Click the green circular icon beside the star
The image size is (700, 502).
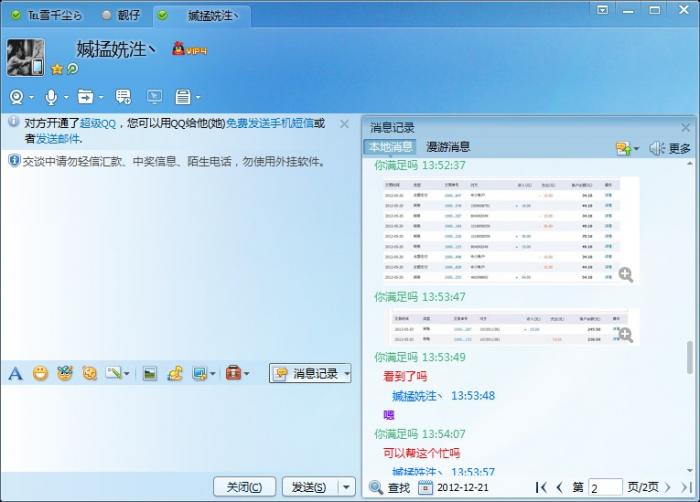[x=72, y=69]
